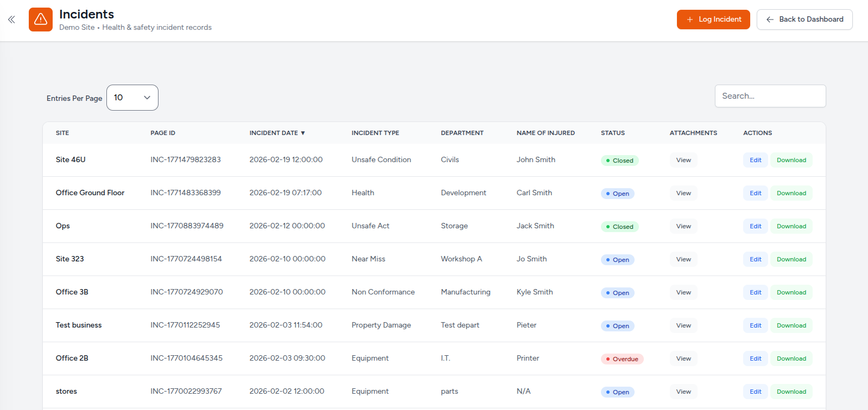Sort by Incident Date column header
Image resolution: width=868 pixels, height=410 pixels.
click(x=277, y=133)
